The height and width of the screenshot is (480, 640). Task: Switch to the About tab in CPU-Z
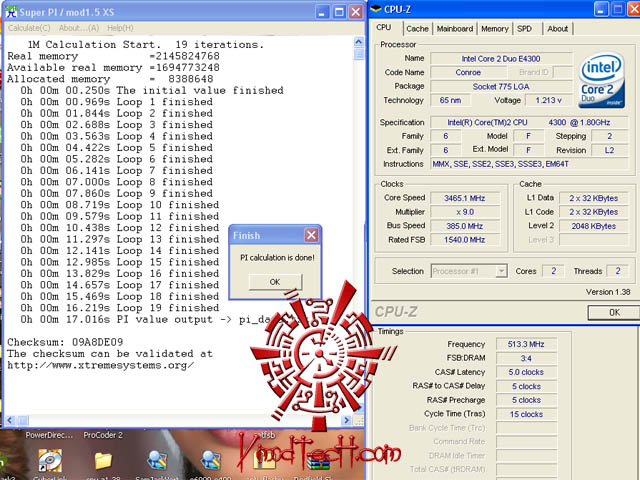point(558,29)
